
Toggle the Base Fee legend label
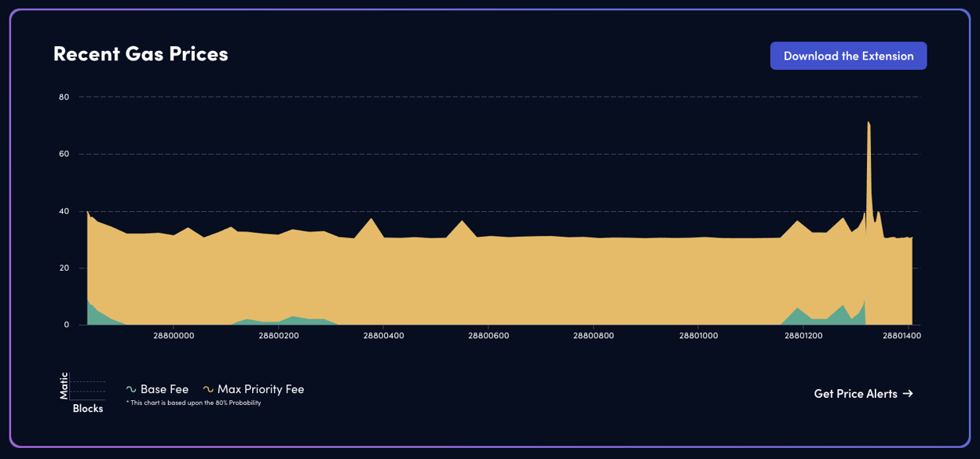point(164,389)
